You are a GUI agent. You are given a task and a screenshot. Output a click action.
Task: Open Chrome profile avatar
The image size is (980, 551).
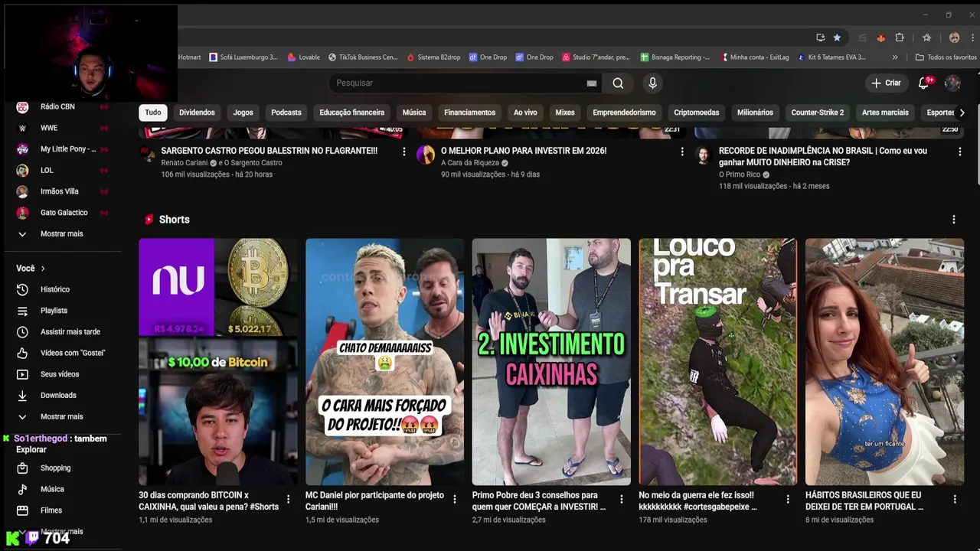coord(954,37)
